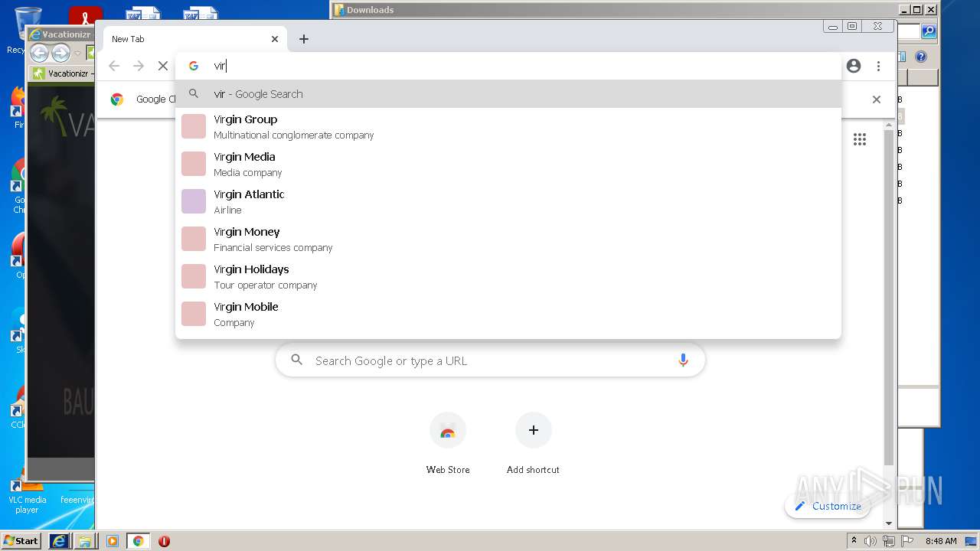Select the Virgin Atlantic suggestion

tap(508, 201)
